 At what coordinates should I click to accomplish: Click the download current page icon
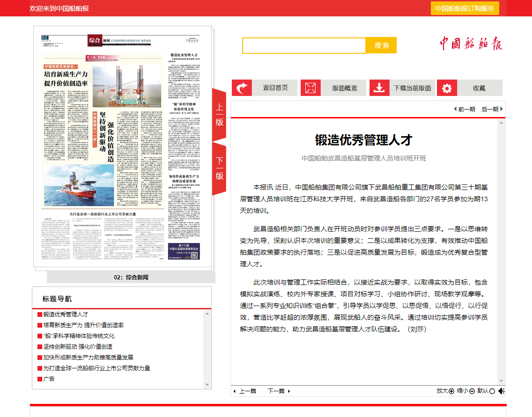[x=379, y=88]
